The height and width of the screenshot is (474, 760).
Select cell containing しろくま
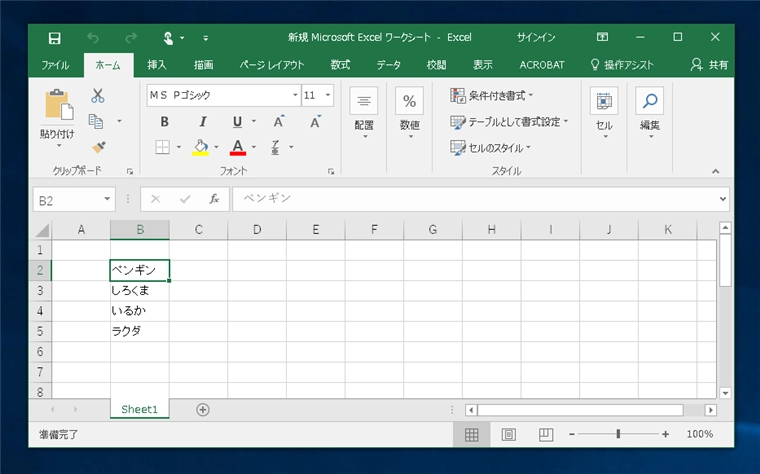(140, 291)
